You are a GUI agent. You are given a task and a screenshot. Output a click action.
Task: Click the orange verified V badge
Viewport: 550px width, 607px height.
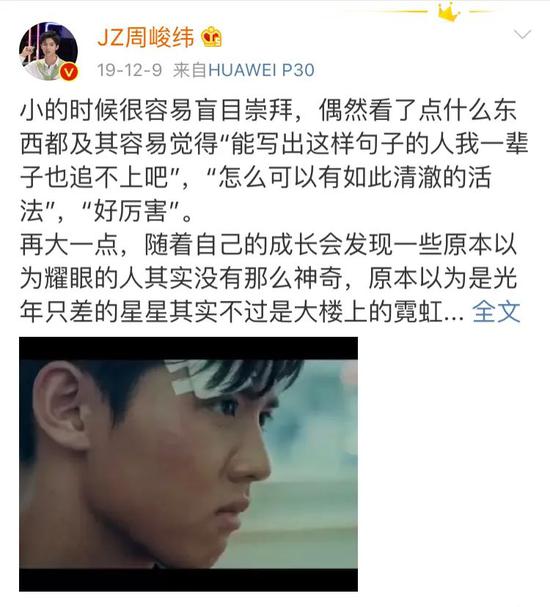[70, 72]
